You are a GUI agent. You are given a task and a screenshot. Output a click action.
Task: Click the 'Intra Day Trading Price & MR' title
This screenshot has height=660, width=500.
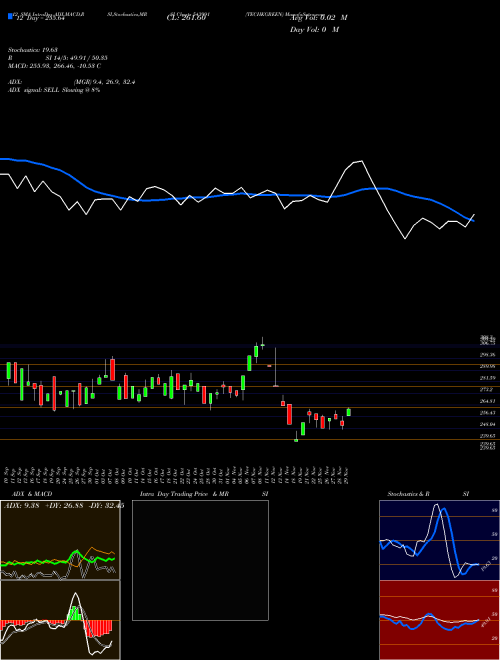pyautogui.click(x=184, y=494)
